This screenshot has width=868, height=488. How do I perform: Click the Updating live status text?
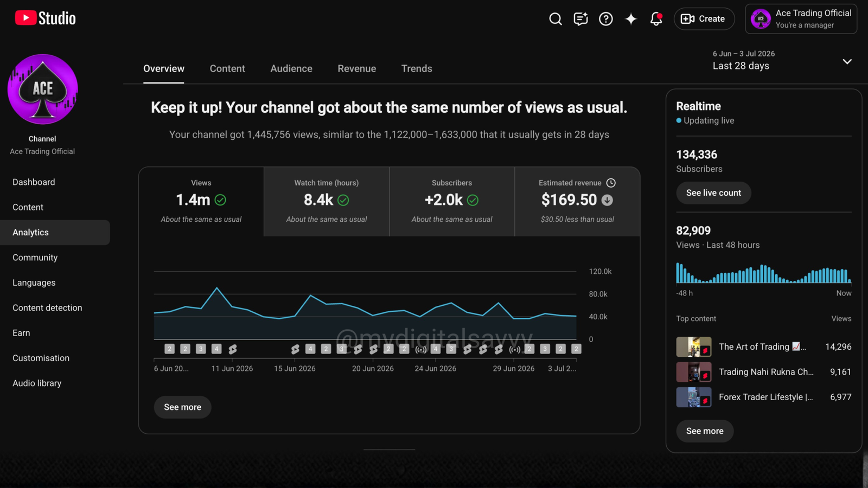tap(709, 120)
